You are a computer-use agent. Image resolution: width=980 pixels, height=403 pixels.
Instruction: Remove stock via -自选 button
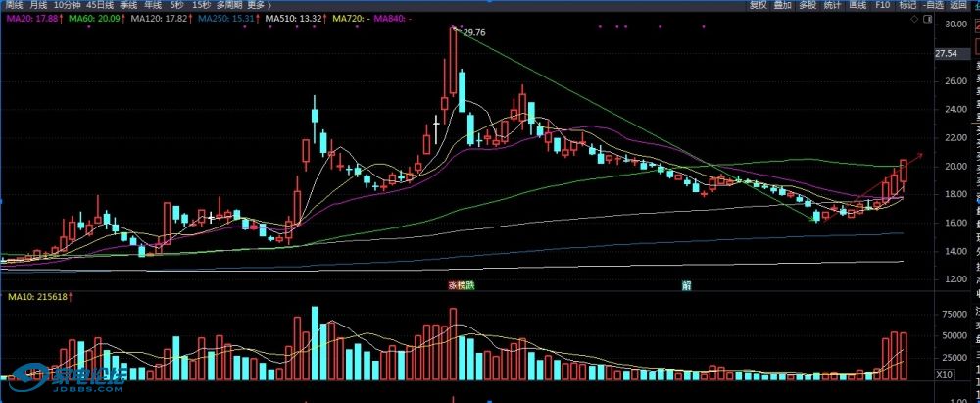pos(932,5)
